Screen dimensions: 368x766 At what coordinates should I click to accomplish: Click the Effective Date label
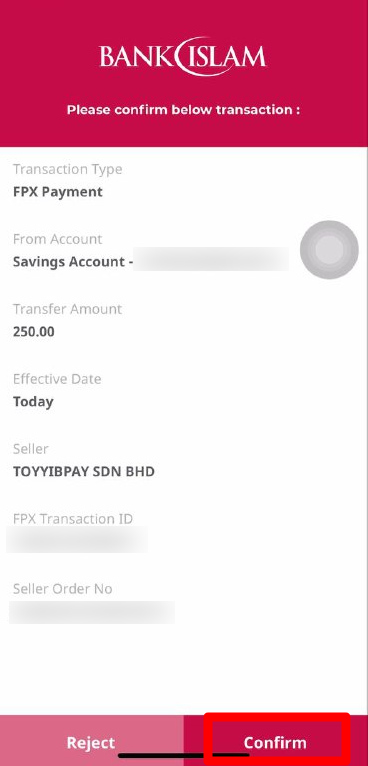pos(57,379)
